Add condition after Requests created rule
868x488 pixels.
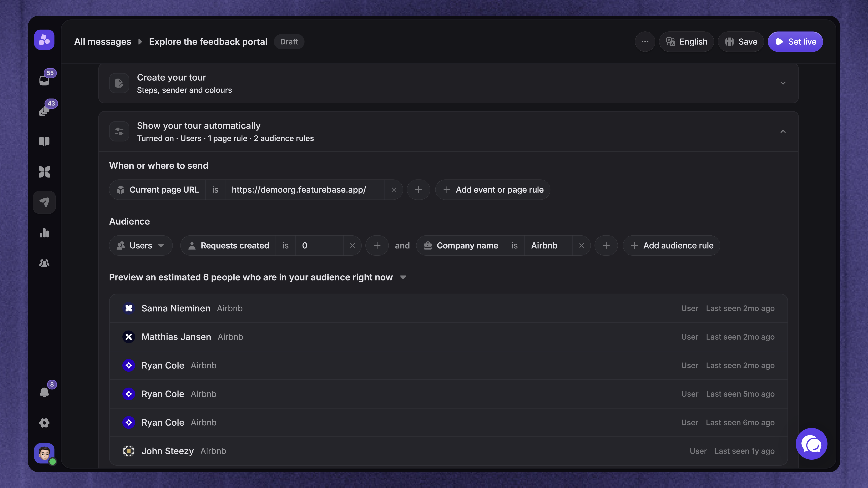tap(377, 246)
